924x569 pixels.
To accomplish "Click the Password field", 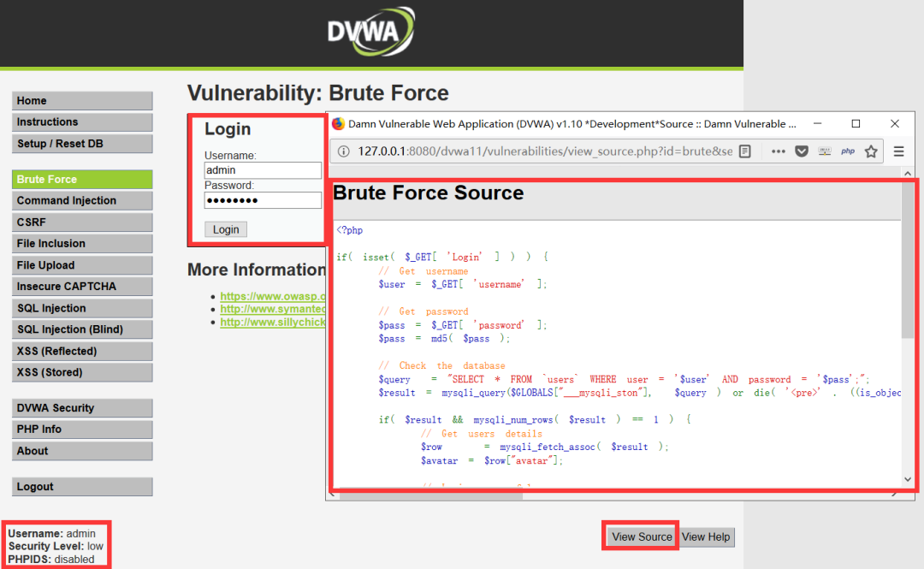I will pos(263,200).
